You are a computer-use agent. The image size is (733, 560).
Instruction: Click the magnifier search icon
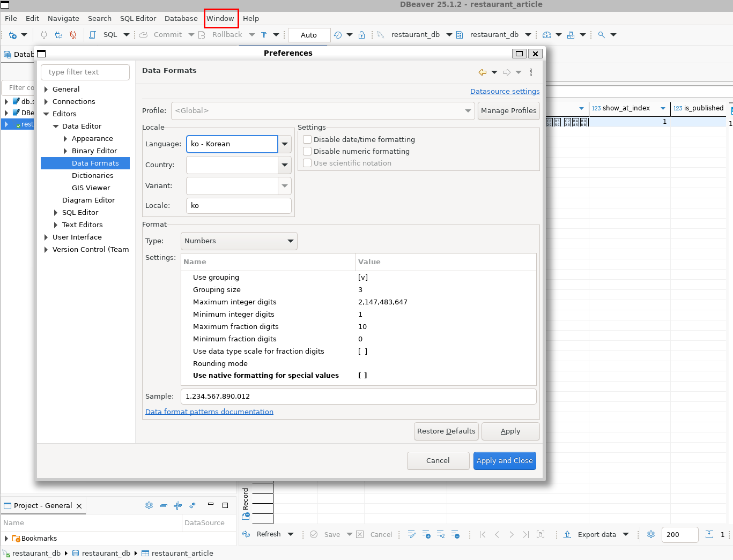point(602,35)
